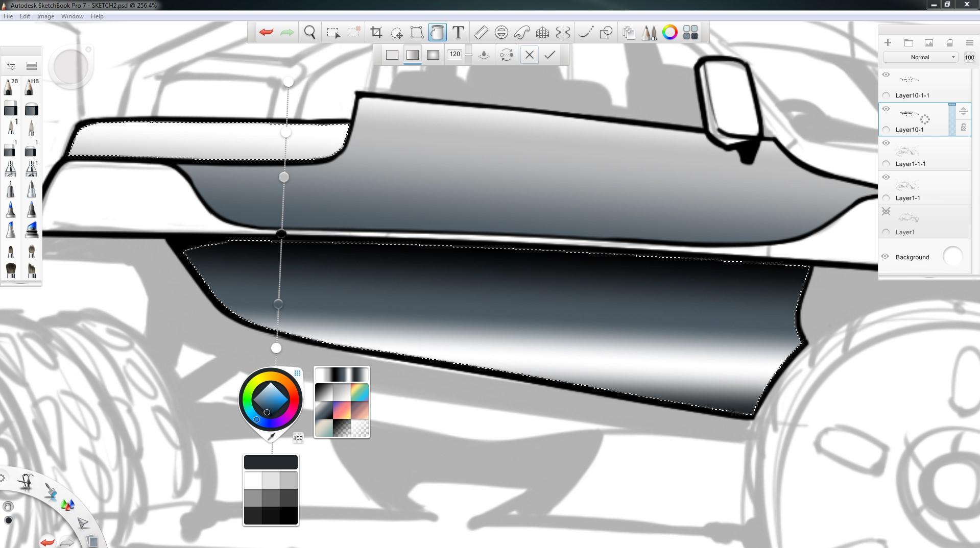
Task: Open the Brush Library icon
Action: [649, 33]
